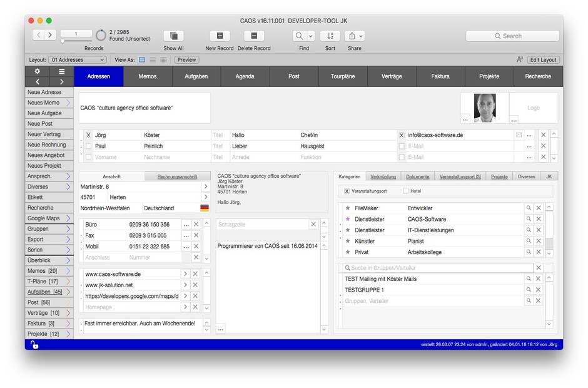Click the lock icon in the blue status bar
This screenshot has width=588, height=388.
pyautogui.click(x=34, y=344)
